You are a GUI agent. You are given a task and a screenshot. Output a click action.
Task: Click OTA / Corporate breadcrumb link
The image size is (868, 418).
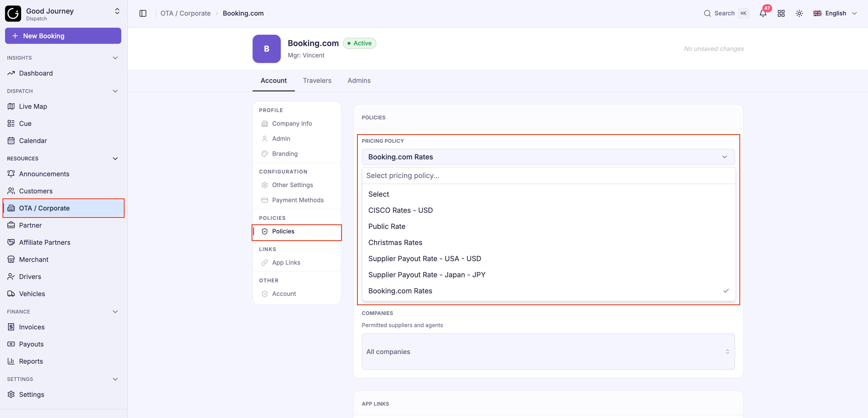coord(185,13)
